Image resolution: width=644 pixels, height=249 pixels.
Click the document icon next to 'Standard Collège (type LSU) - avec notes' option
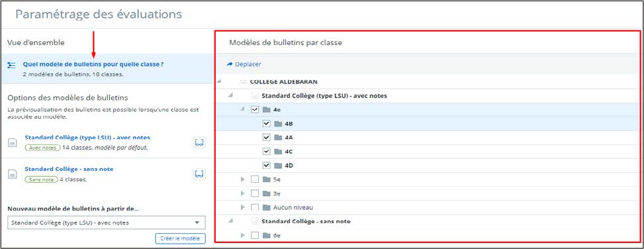point(13,142)
